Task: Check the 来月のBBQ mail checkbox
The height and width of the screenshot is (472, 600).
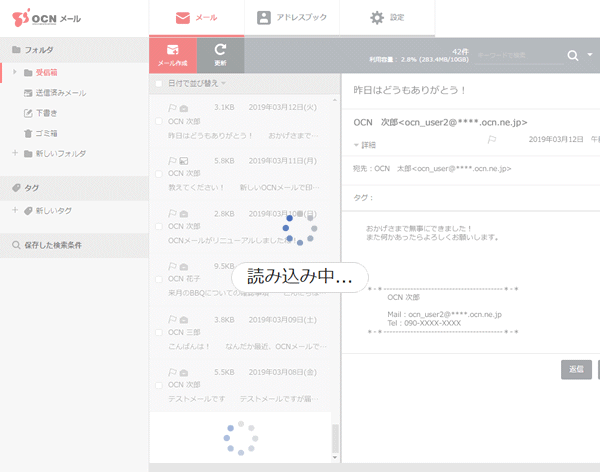Action: click(x=158, y=279)
